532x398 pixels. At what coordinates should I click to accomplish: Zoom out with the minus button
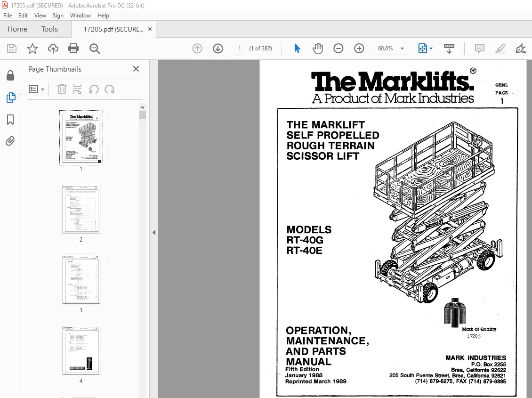tap(339, 49)
